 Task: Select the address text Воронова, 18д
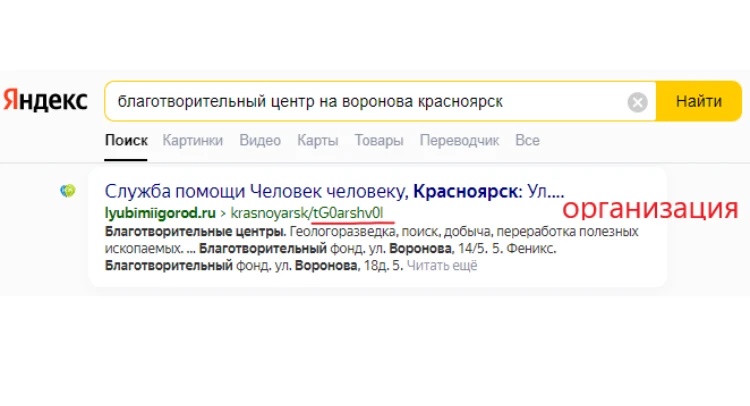coord(342,265)
